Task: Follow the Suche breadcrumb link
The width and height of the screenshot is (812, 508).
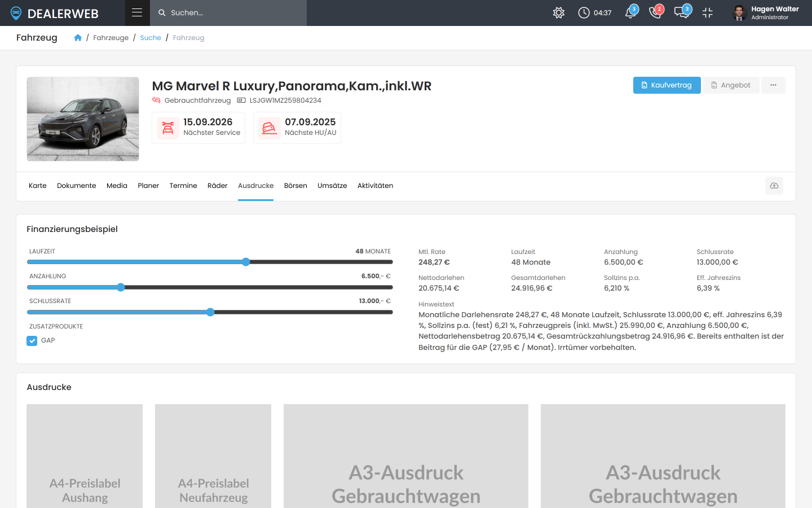Action: click(x=151, y=38)
